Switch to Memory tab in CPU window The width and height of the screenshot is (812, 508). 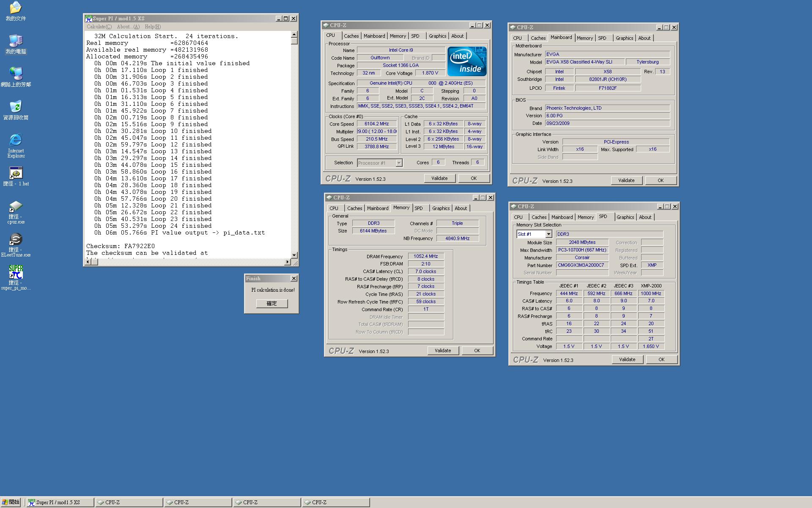pyautogui.click(x=398, y=36)
